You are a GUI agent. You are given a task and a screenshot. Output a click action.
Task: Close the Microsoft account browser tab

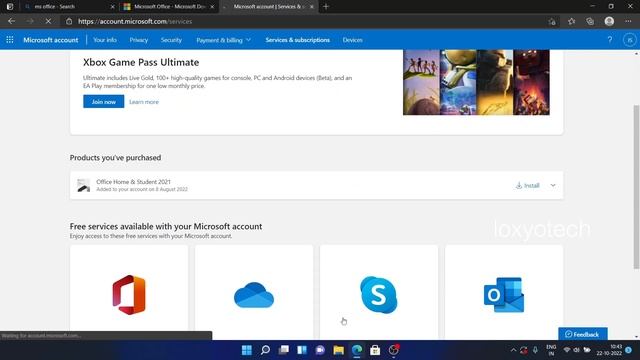(x=311, y=7)
